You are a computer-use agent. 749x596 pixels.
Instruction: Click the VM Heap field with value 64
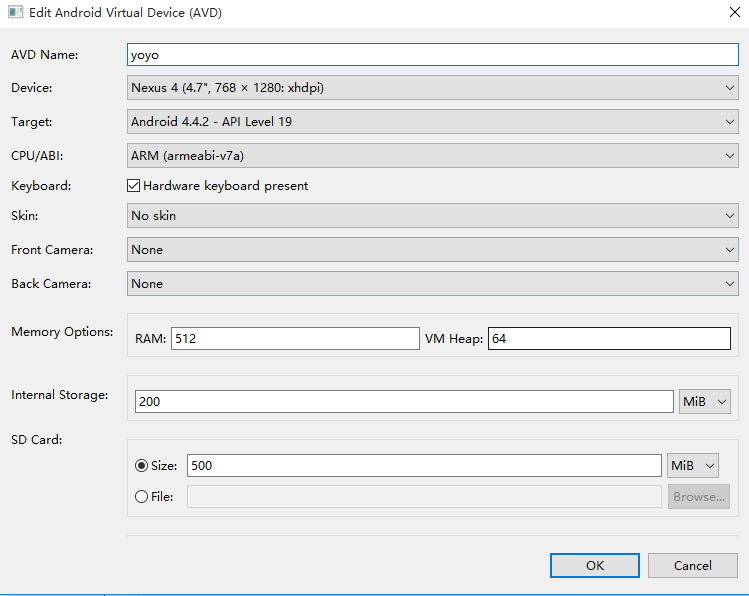point(609,339)
